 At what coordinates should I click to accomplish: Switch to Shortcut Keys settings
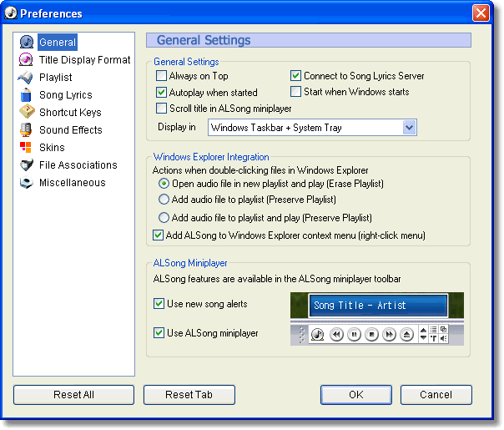pos(70,112)
